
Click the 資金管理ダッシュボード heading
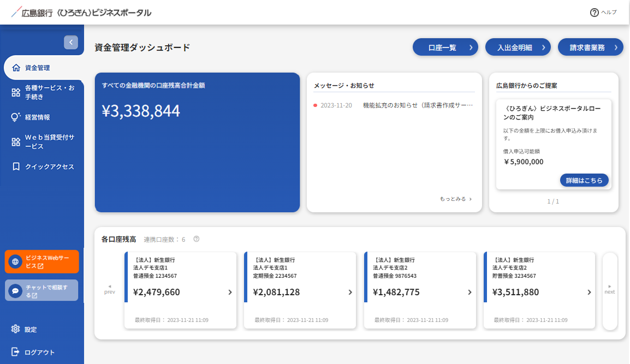click(142, 47)
